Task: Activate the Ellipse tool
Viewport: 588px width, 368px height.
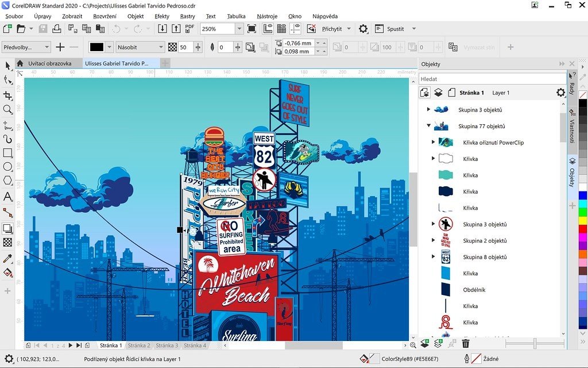Action: [7, 167]
